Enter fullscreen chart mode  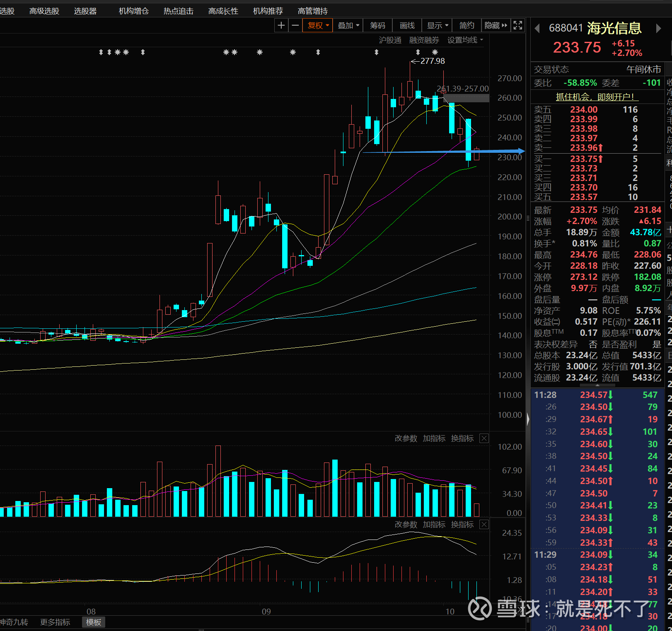click(x=518, y=25)
